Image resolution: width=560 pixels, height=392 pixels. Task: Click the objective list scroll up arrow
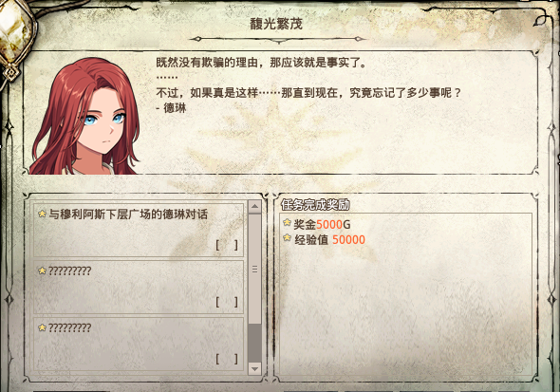click(254, 206)
